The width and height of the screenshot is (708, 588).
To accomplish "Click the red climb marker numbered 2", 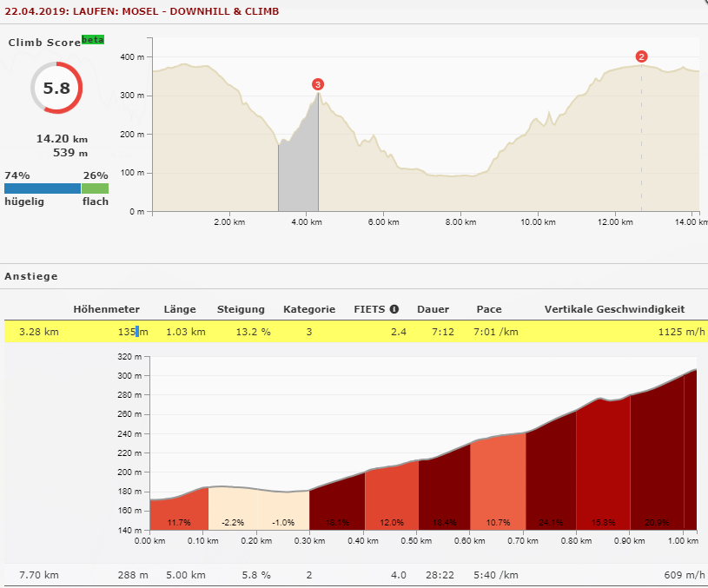I will pyautogui.click(x=641, y=57).
